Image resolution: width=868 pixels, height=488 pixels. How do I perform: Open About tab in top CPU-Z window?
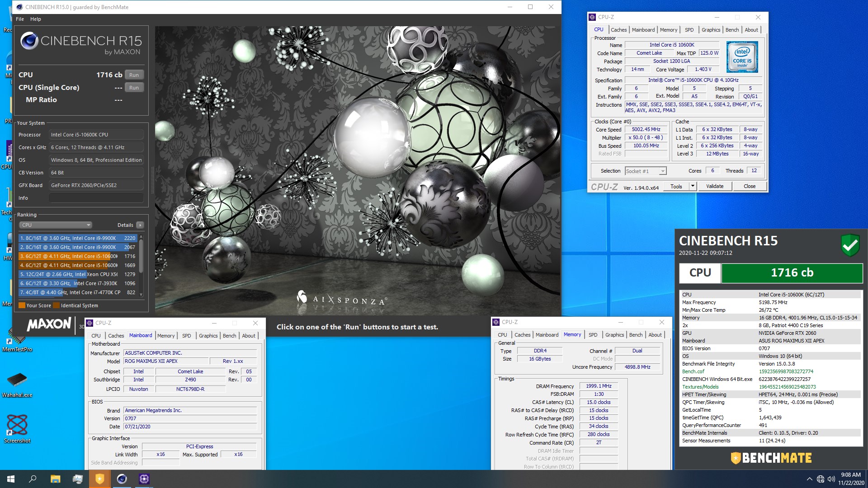click(x=751, y=30)
